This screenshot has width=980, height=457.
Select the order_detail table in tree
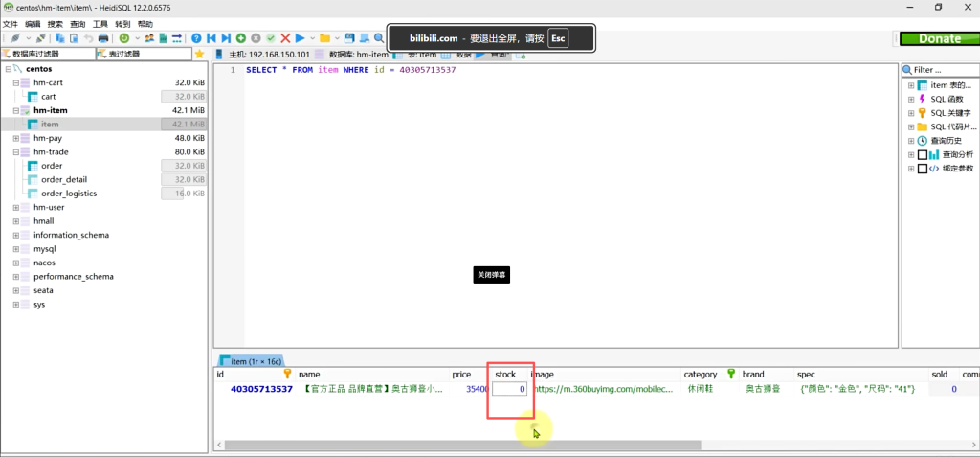pos(64,179)
